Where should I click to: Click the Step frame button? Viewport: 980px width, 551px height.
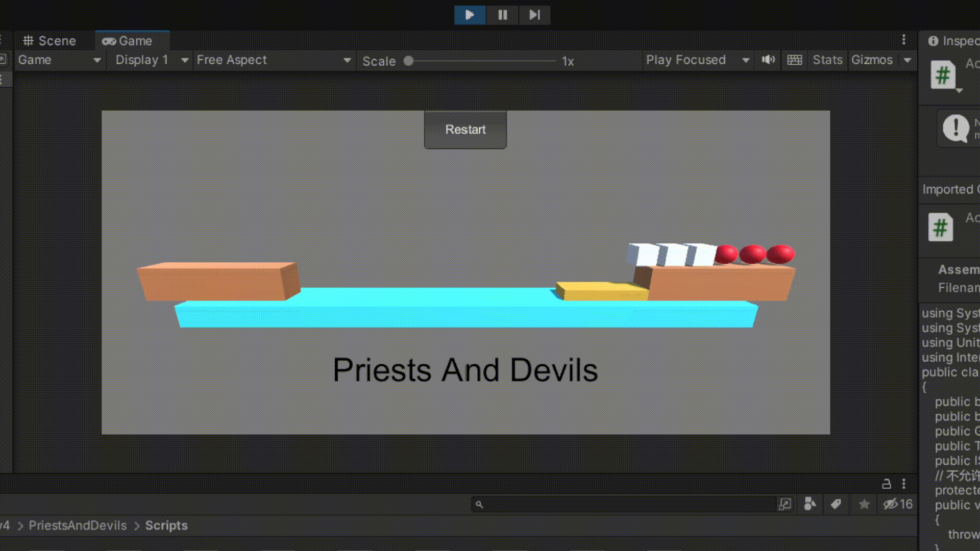click(x=534, y=15)
